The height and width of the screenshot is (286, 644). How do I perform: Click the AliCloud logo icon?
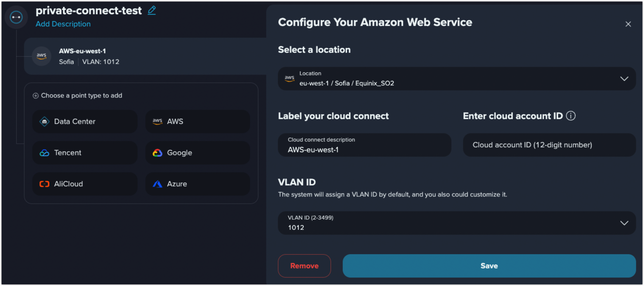pyautogui.click(x=44, y=184)
